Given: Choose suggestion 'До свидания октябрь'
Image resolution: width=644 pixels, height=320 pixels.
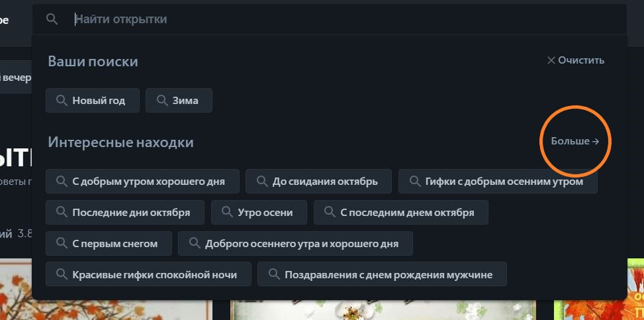Looking at the screenshot, I should 318,181.
